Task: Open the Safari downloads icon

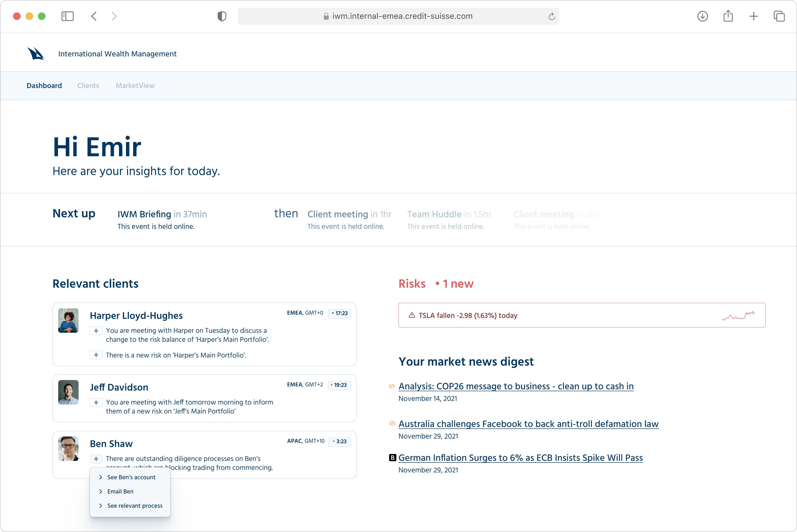Action: [x=702, y=16]
